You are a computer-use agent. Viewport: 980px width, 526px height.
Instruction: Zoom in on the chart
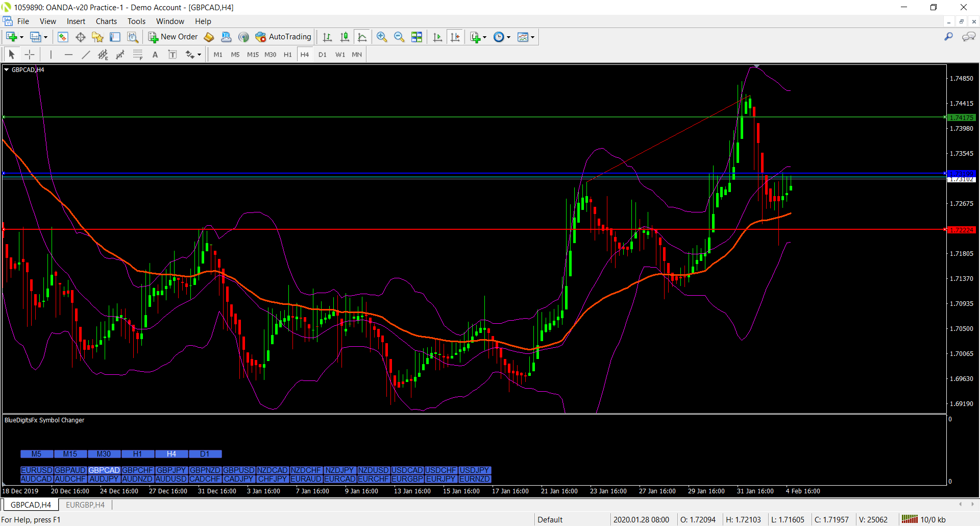[x=382, y=37]
